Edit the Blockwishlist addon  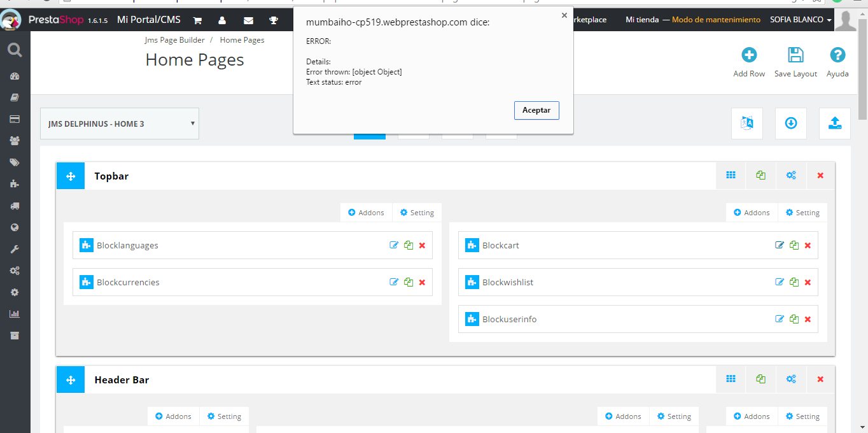coord(780,282)
